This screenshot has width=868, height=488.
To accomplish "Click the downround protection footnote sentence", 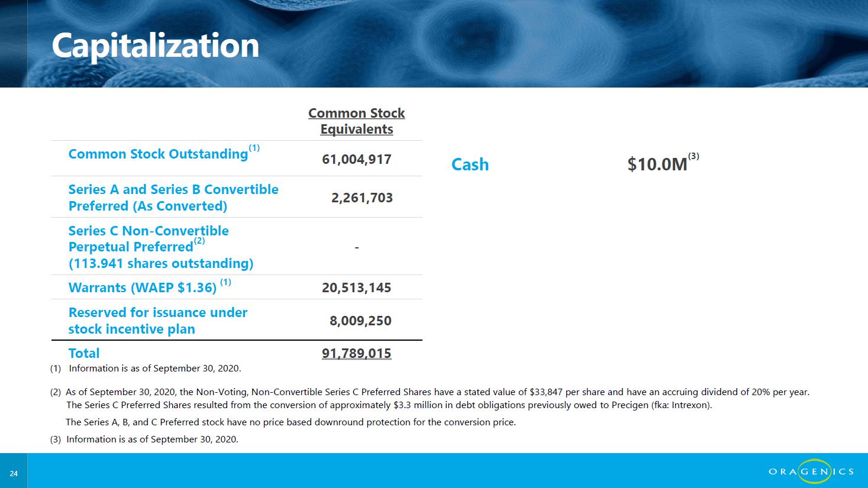I will pos(291,422).
